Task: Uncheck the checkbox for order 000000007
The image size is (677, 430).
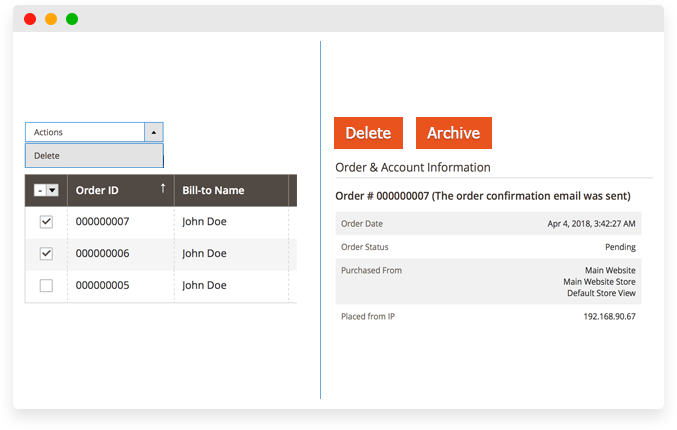Action: (46, 222)
